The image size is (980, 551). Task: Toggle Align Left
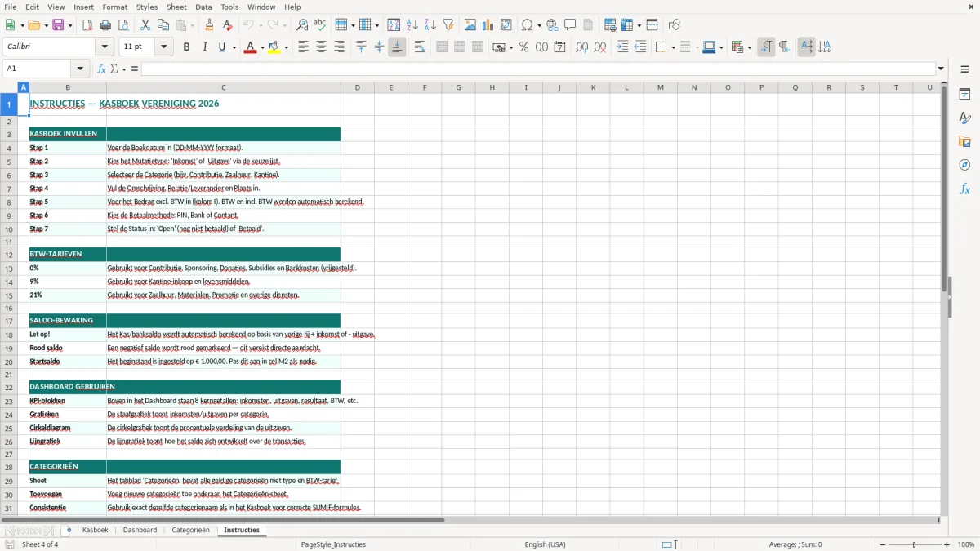point(303,47)
